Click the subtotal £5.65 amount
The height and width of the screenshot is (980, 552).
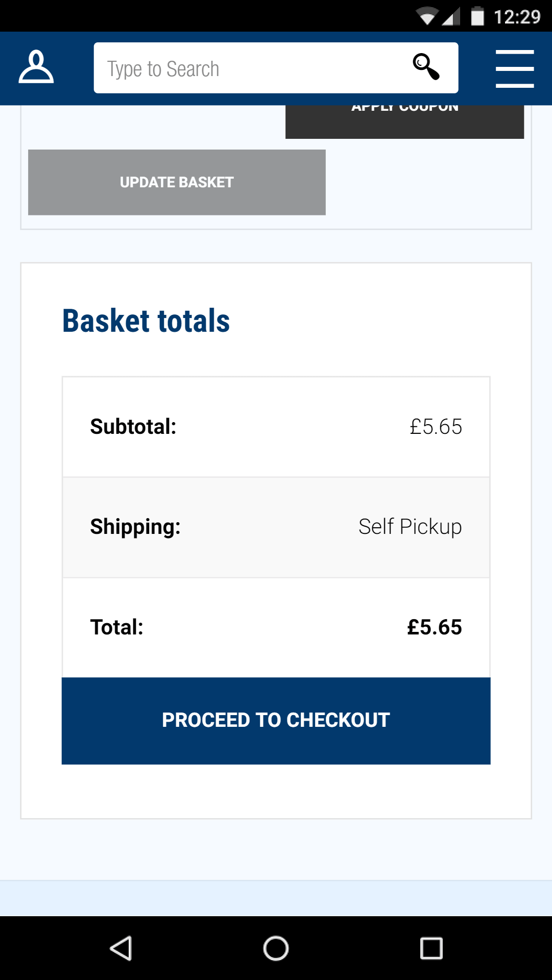(x=436, y=427)
